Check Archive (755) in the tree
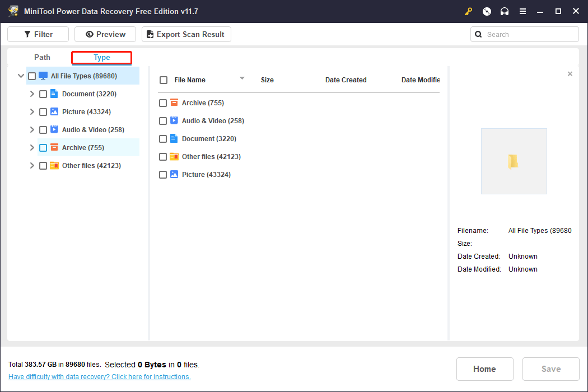 pyautogui.click(x=43, y=148)
